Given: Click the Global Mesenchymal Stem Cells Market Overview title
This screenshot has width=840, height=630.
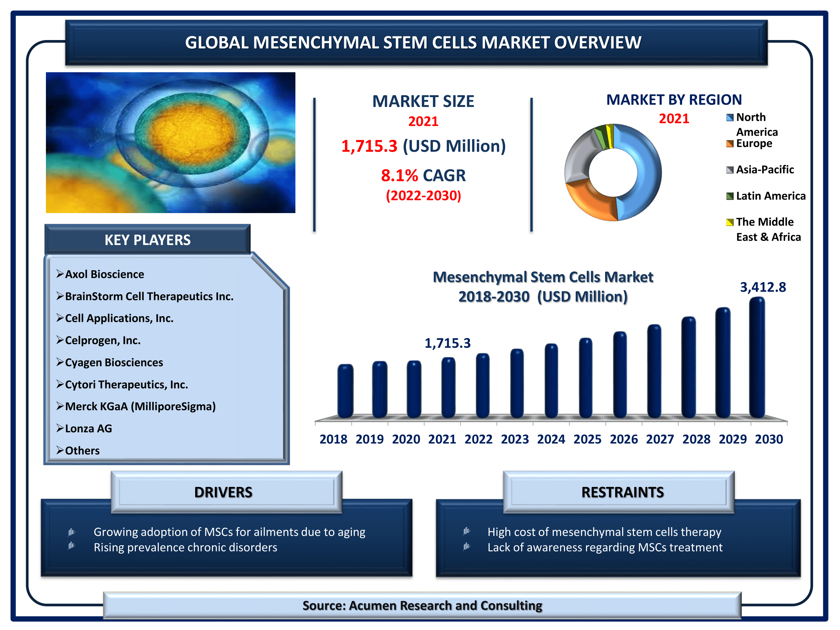Looking at the screenshot, I should coord(413,42).
